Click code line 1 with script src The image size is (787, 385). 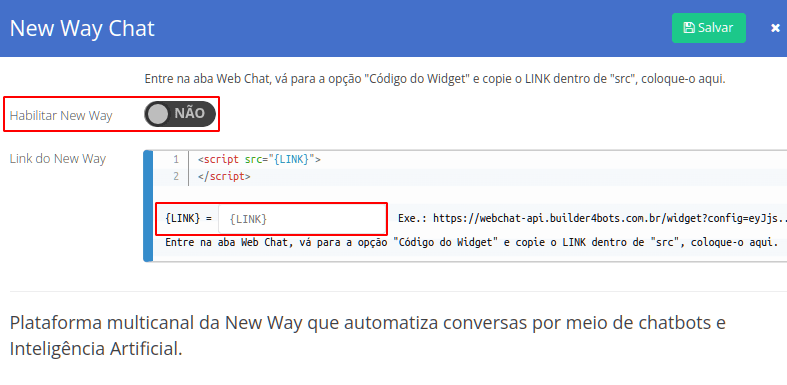(x=259, y=160)
